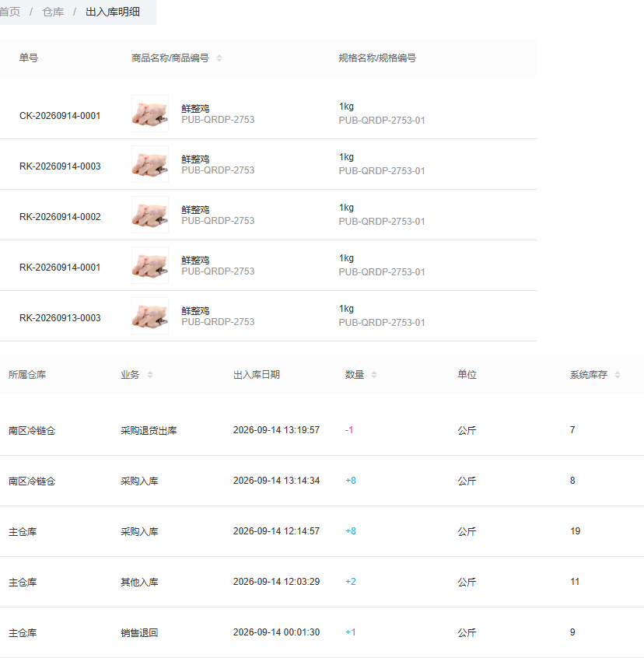The image size is (644, 658).
Task: Select order number RK-20260914-0003
Action: tap(60, 166)
